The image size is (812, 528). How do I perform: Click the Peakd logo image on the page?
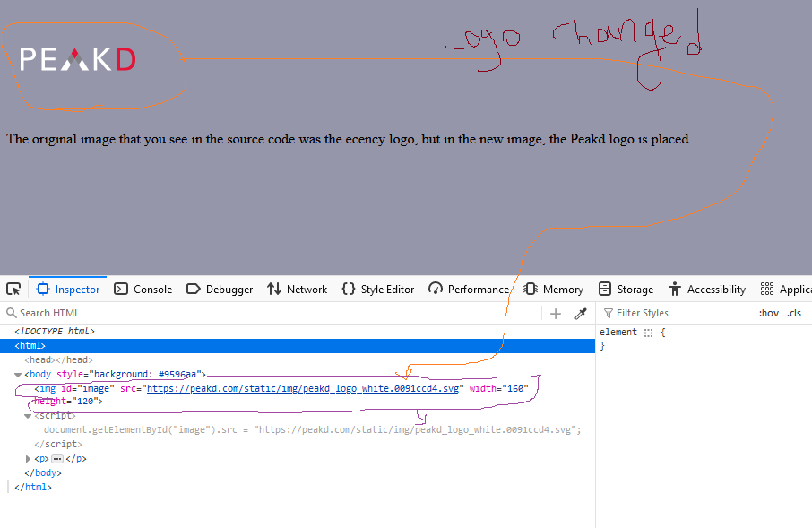point(78,59)
